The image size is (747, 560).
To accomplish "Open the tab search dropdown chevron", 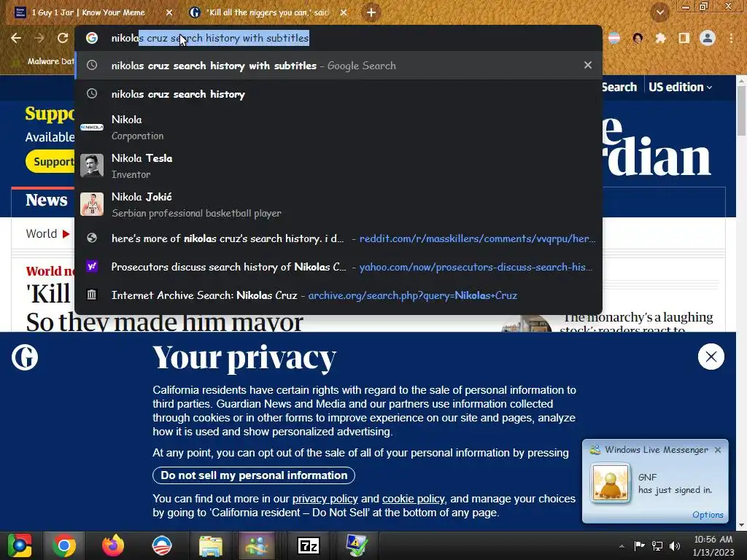I will (x=659, y=12).
